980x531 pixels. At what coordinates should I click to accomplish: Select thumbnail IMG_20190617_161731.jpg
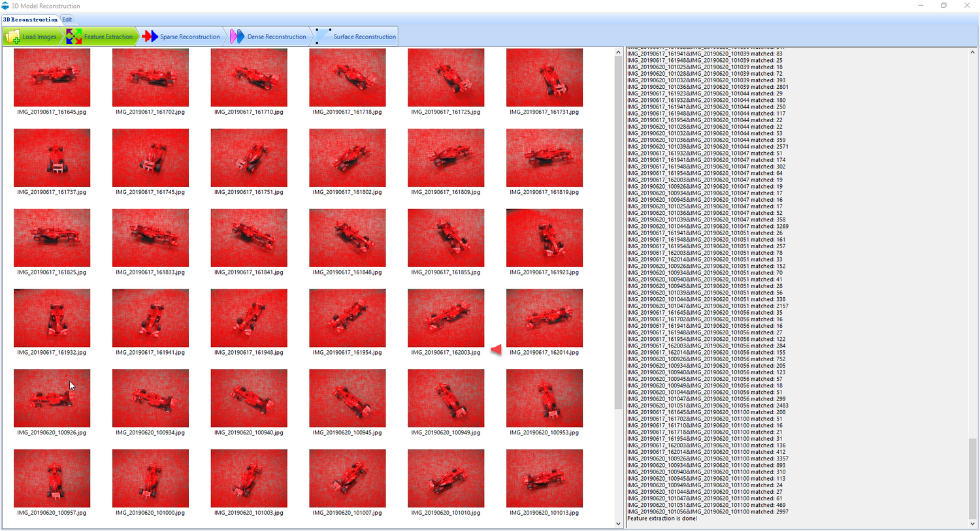(x=544, y=78)
